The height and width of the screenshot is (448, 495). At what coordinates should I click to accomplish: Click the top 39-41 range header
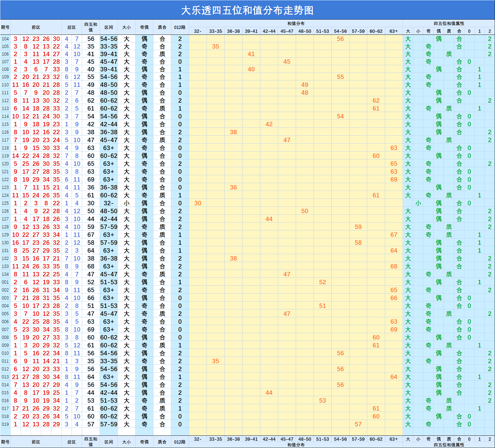click(251, 31)
